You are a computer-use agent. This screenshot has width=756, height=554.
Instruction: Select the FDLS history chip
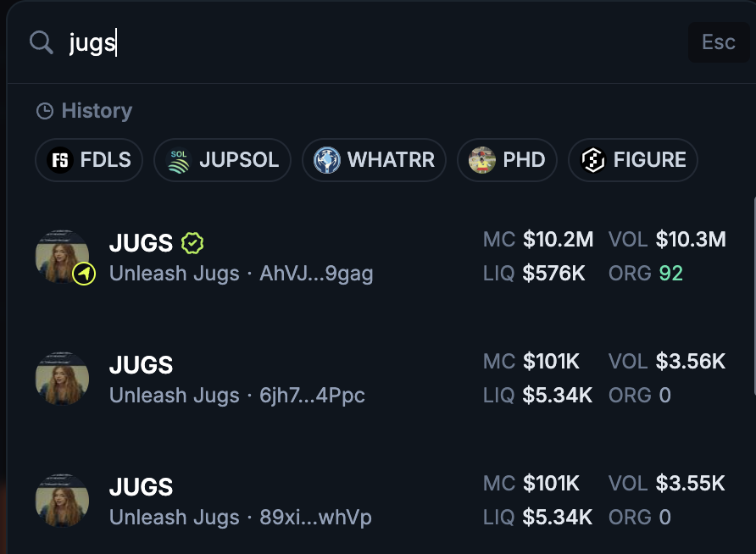[89, 160]
